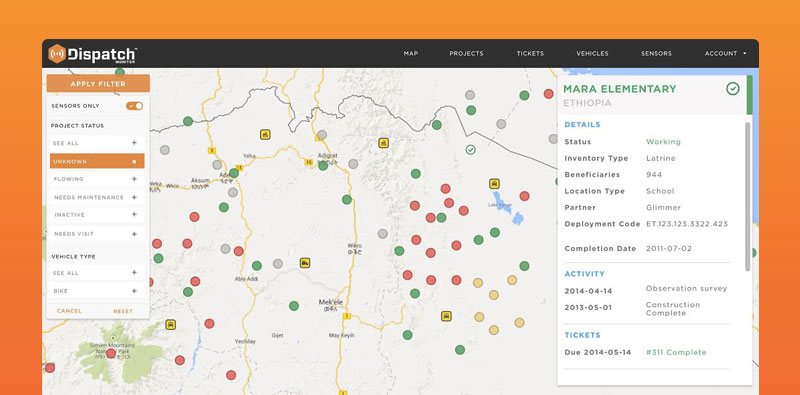Screen dimensions: 800x395
Task: Click the gray marker beside the truck icon
Action: click(278, 263)
